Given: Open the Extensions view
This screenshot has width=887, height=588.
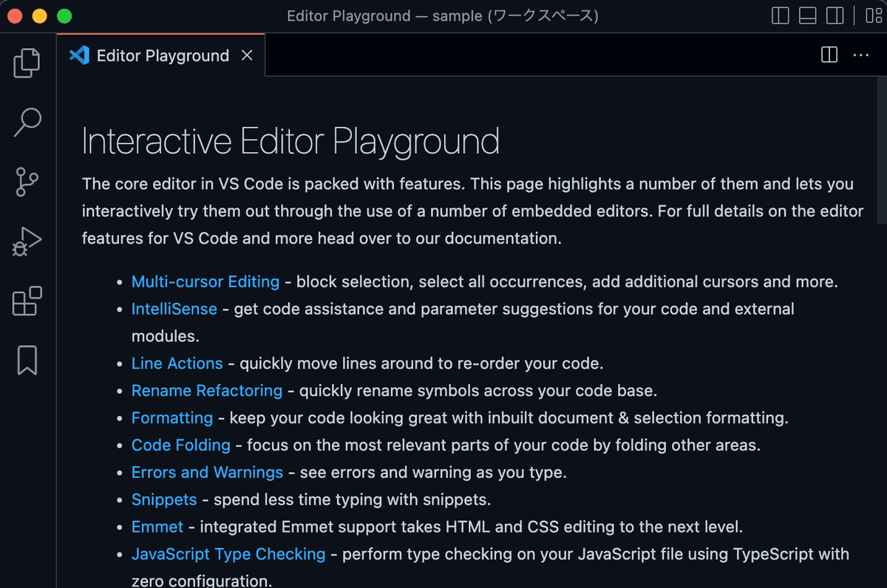Looking at the screenshot, I should click(27, 301).
